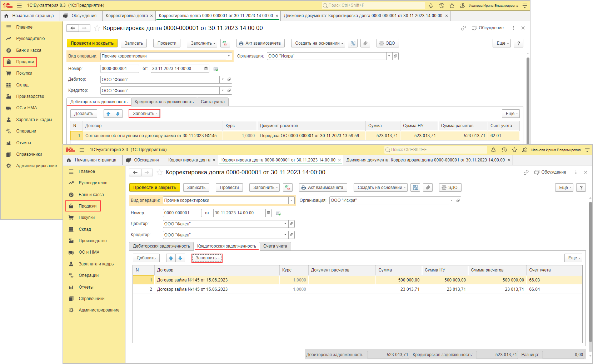This screenshot has width=593, height=364.
Task: Open Кредиторская задолженность tab in back window
Action: 164,102
